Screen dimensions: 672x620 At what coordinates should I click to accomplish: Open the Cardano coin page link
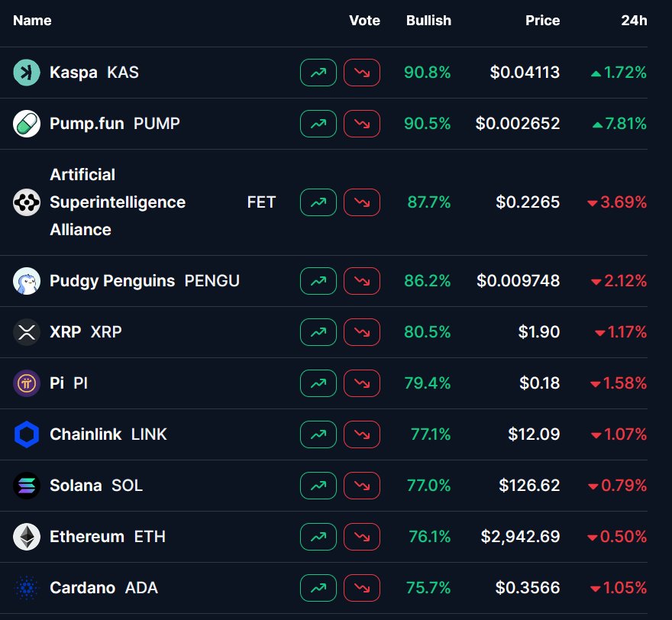point(82,588)
